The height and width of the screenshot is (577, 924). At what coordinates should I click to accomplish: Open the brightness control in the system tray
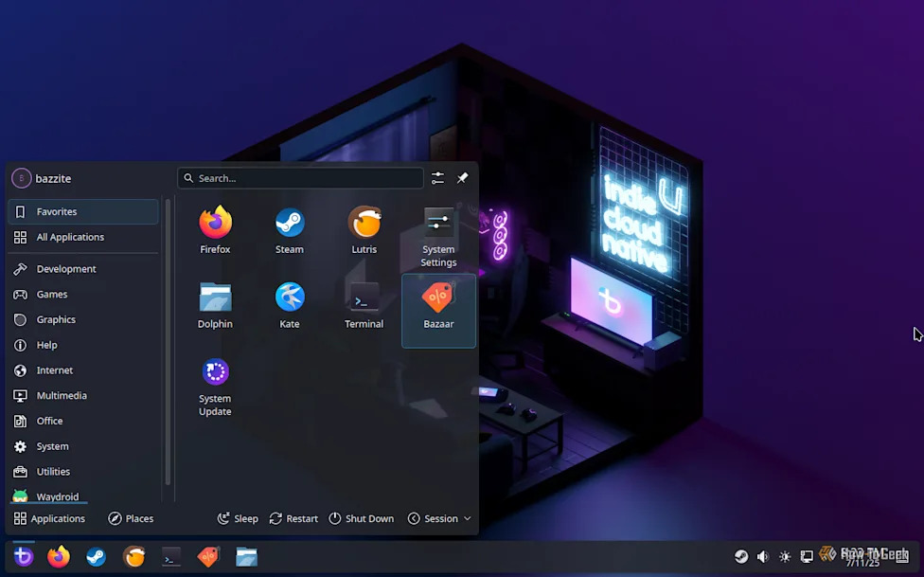tap(785, 556)
